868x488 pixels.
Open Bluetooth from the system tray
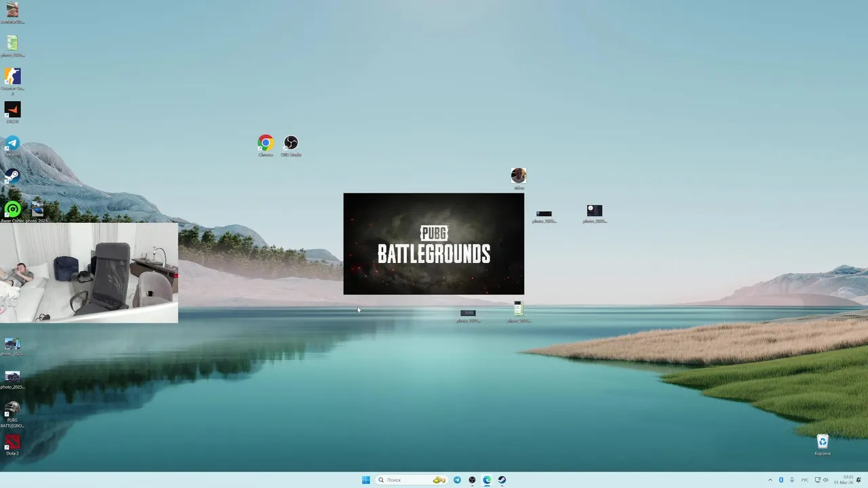point(781,480)
